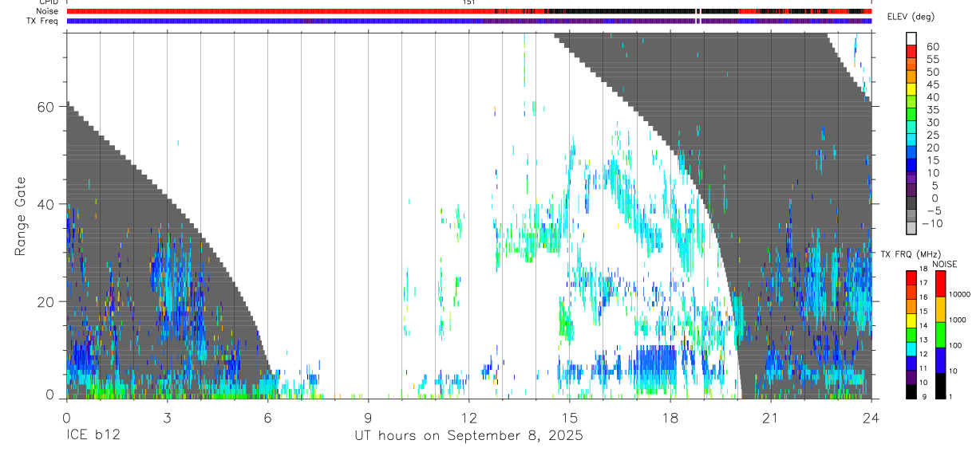The height and width of the screenshot is (452, 980).
Task: Click the green segment of the NOISE color bar
Action: pos(940,333)
